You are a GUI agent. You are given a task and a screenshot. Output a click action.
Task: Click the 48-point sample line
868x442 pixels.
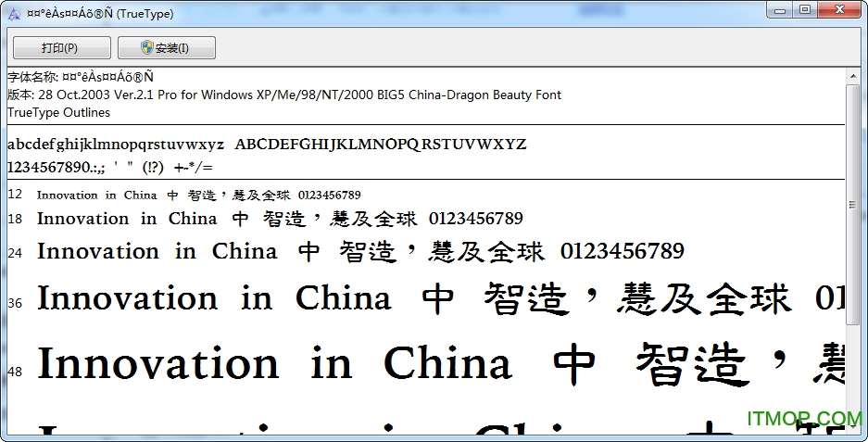[x=441, y=364]
